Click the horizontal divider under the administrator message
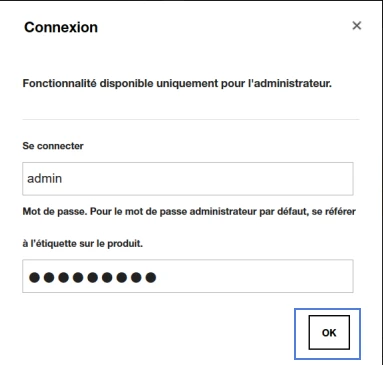383x365 pixels. 191,119
